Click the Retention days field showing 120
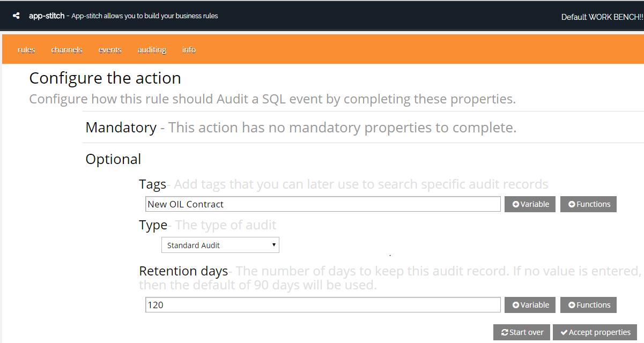This screenshot has height=343, width=644. (323, 305)
